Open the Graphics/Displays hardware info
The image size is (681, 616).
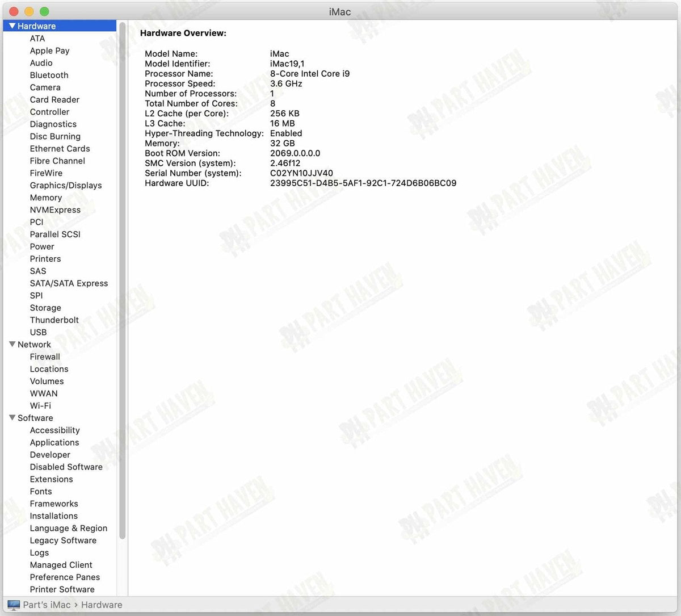(66, 185)
